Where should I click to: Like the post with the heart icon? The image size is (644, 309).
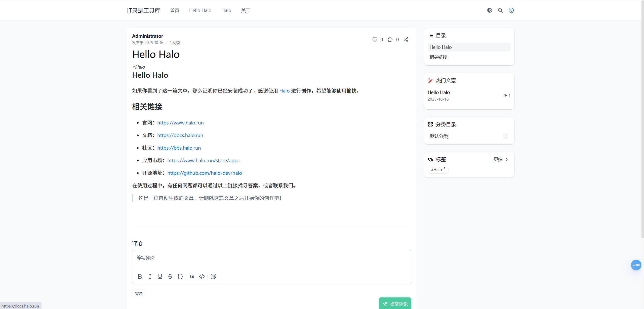tap(375, 39)
